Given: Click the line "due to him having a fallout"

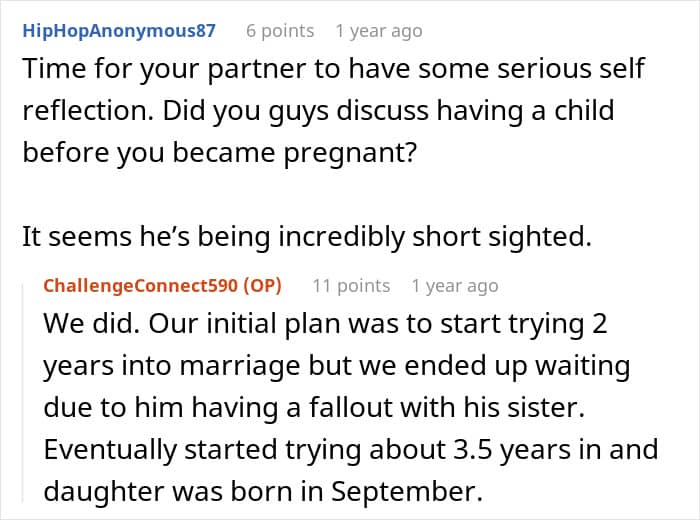Looking at the screenshot, I should tap(314, 408).
